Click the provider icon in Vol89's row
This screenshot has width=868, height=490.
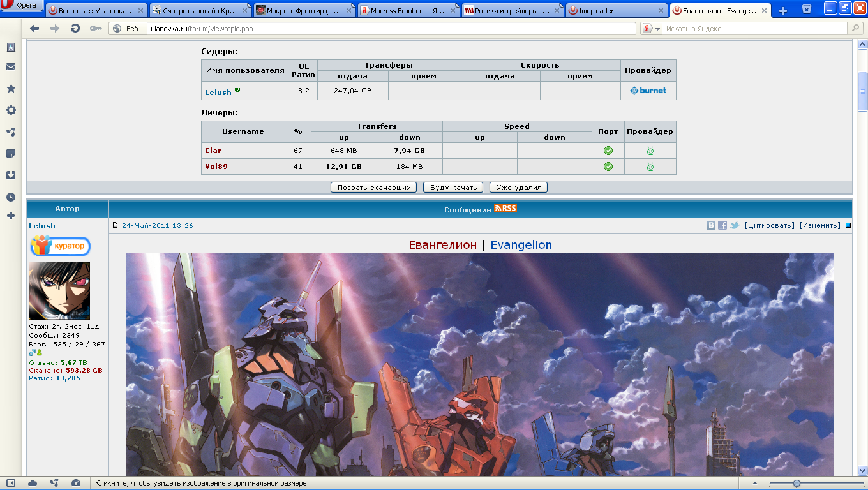pyautogui.click(x=650, y=167)
